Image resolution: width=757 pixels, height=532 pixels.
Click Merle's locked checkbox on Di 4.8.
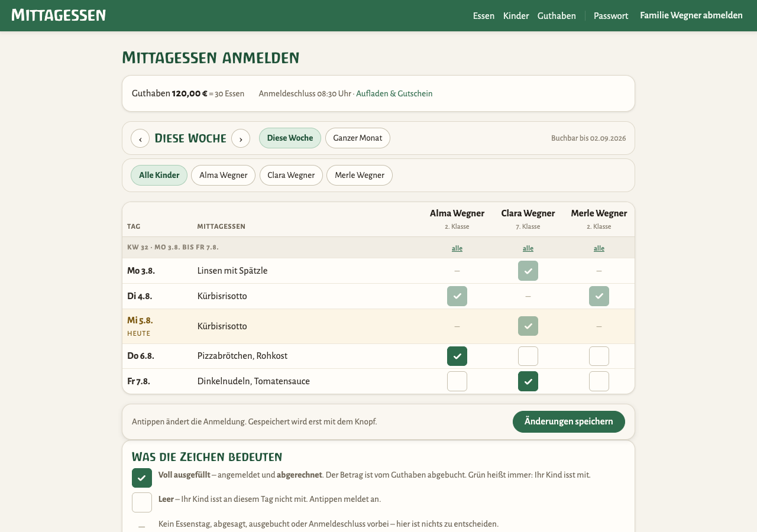pyautogui.click(x=599, y=296)
